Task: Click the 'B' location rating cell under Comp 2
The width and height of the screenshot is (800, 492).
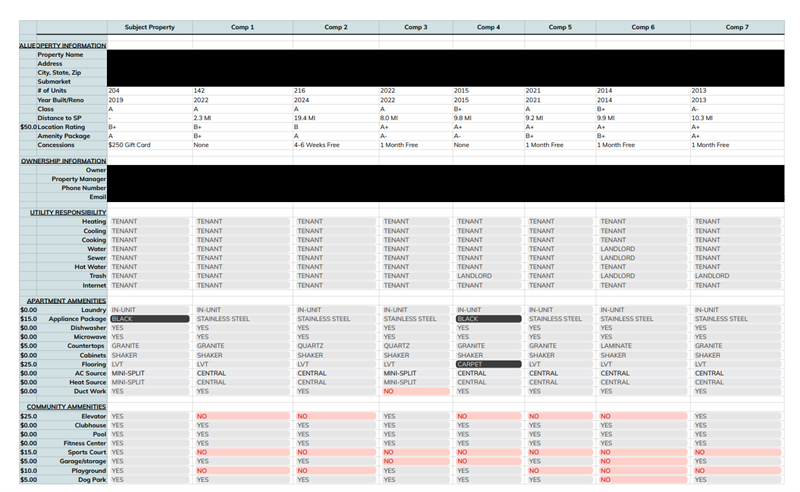Action: click(336, 127)
